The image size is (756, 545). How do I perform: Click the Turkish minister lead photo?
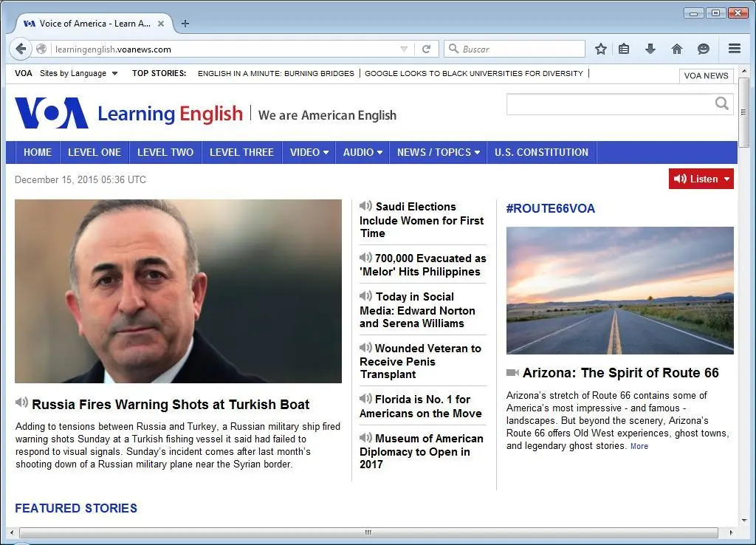[179, 291]
